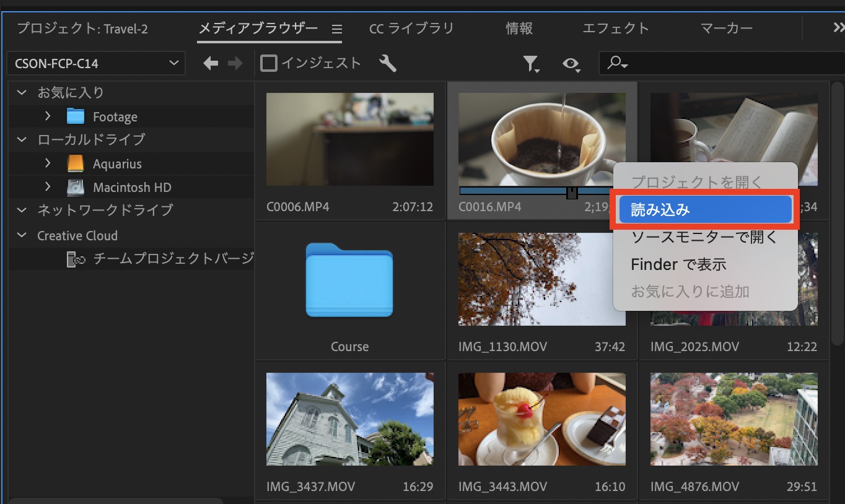The height and width of the screenshot is (504, 845).
Task: Open the CSON-FCP-C14 location dropdown
Action: [96, 63]
